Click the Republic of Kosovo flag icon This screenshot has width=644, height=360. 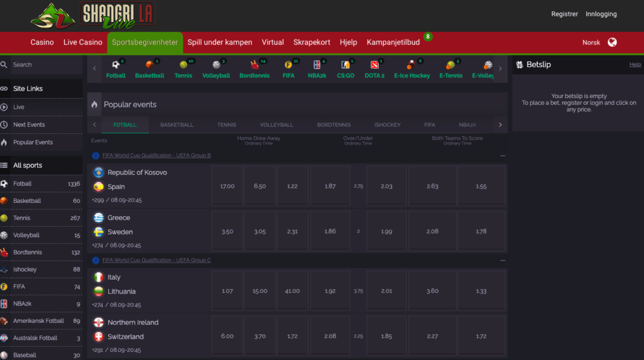tap(99, 172)
